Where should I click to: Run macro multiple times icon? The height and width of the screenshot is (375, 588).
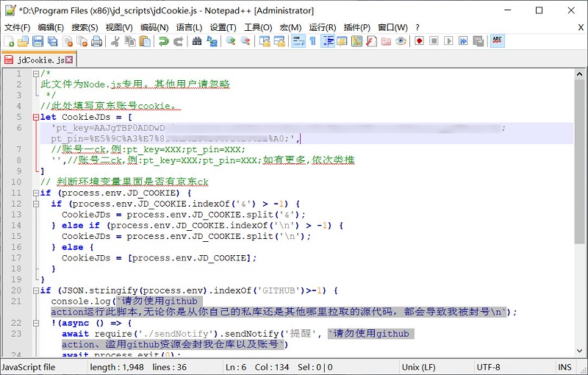(464, 41)
